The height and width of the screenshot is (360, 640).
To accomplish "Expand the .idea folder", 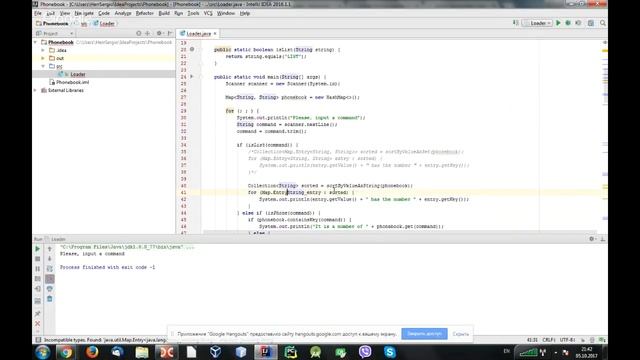I will pos(43,50).
